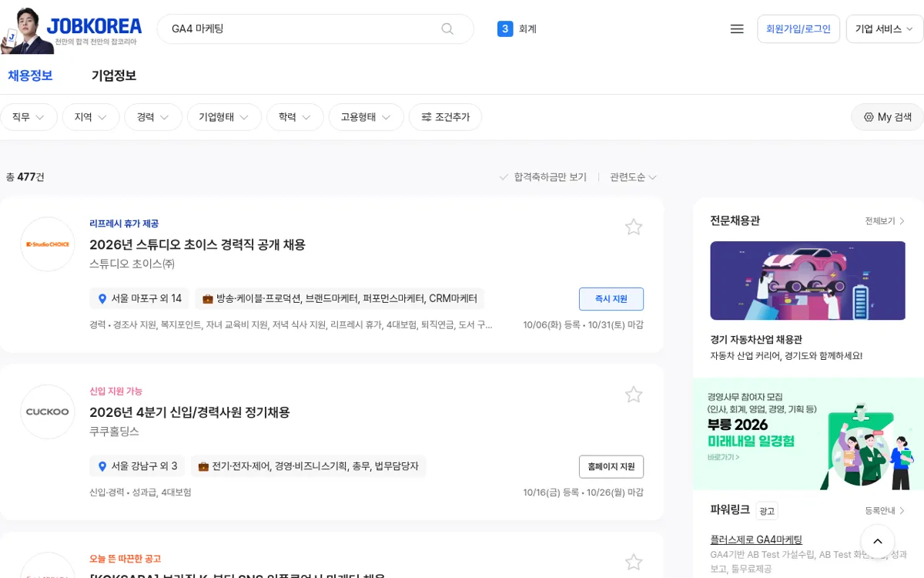Screen dimensions: 924x578
Task: Expand the 기업형태 filter dropdown
Action: pos(224,117)
